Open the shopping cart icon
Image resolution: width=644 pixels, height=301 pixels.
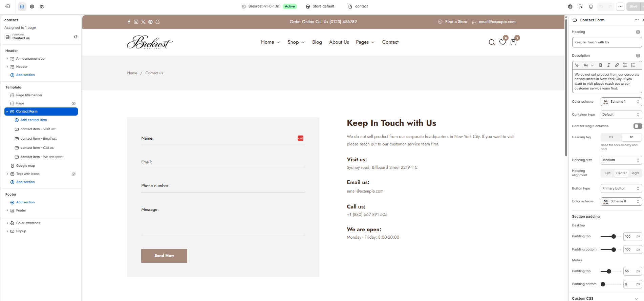(x=514, y=42)
